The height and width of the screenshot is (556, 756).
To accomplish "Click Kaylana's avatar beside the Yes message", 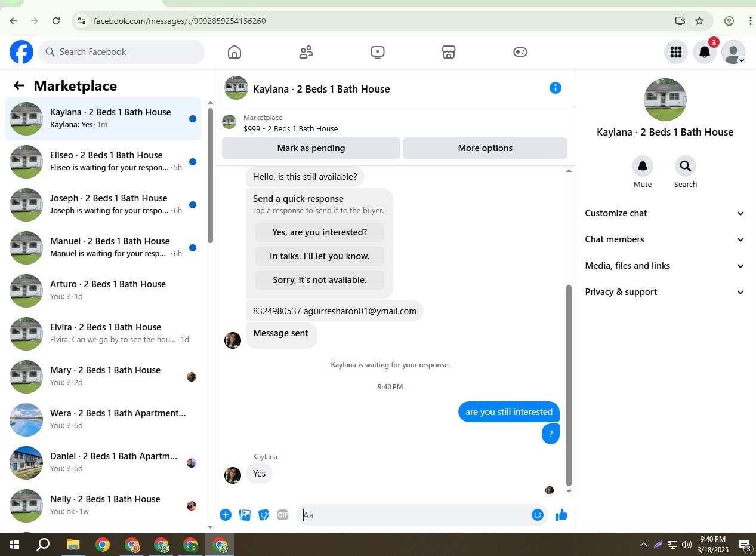I will tap(233, 475).
